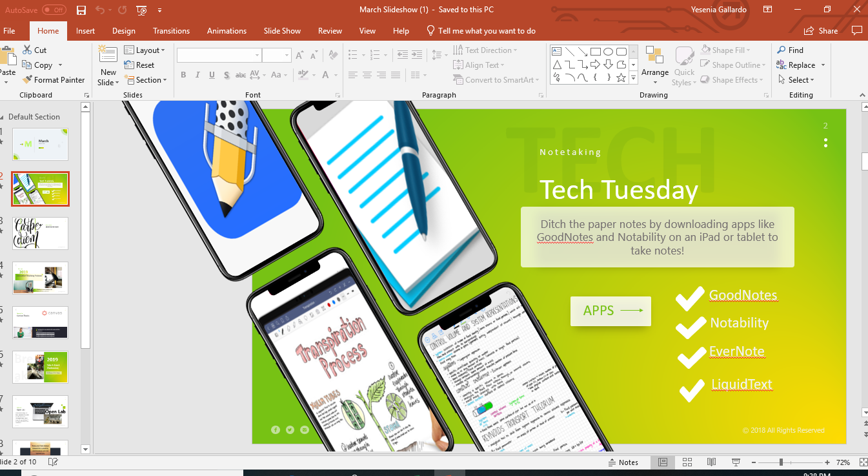
Task: Open the Animations tab
Action: pyautogui.click(x=227, y=31)
